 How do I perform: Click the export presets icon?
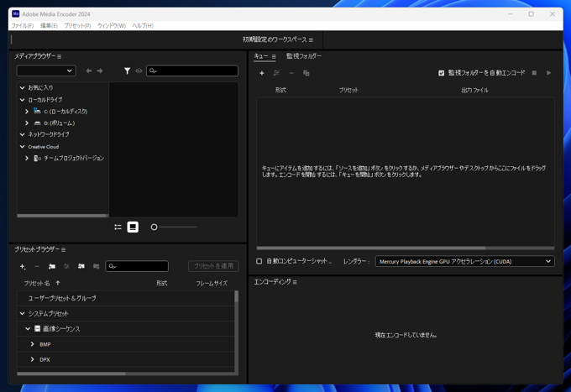pos(96,266)
